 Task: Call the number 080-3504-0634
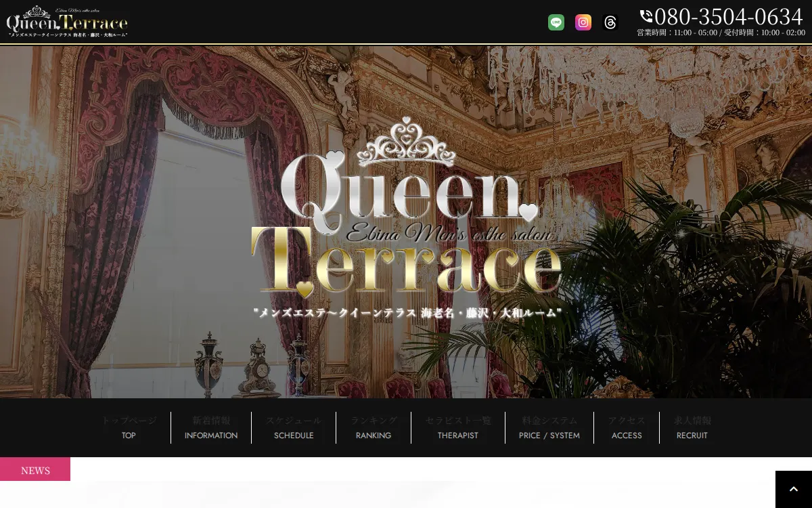pos(728,16)
